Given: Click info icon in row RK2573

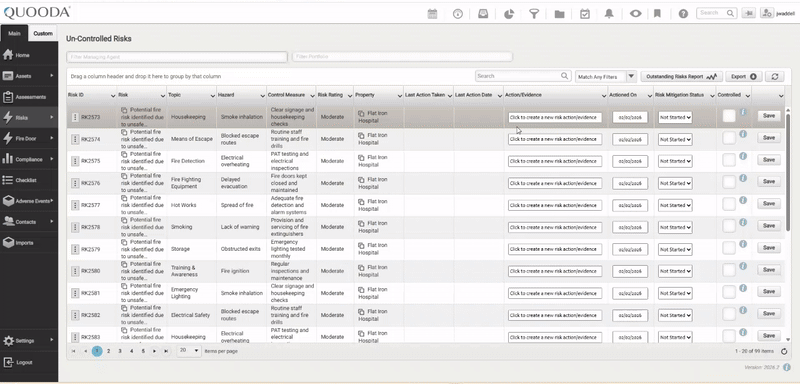Looking at the screenshot, I should (743, 112).
